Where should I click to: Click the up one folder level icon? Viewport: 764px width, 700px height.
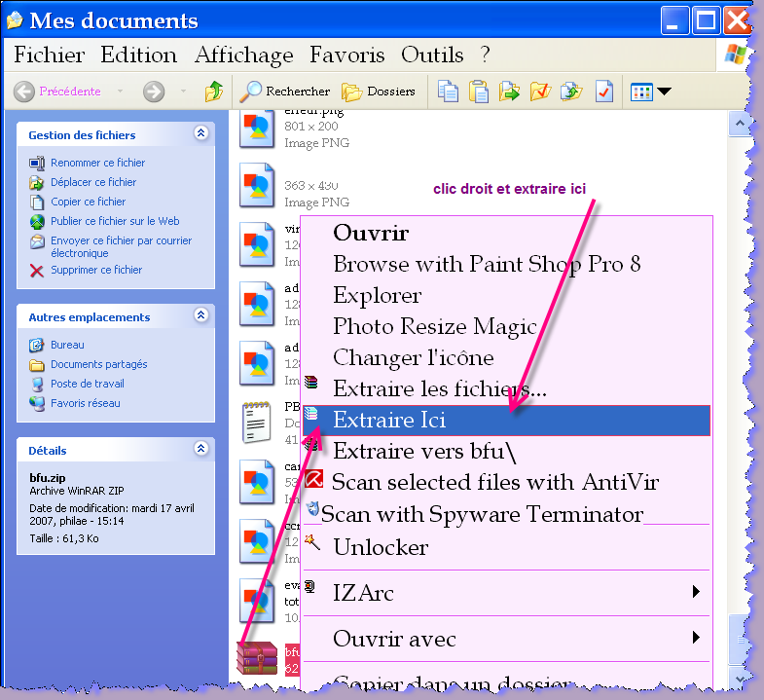(x=214, y=92)
